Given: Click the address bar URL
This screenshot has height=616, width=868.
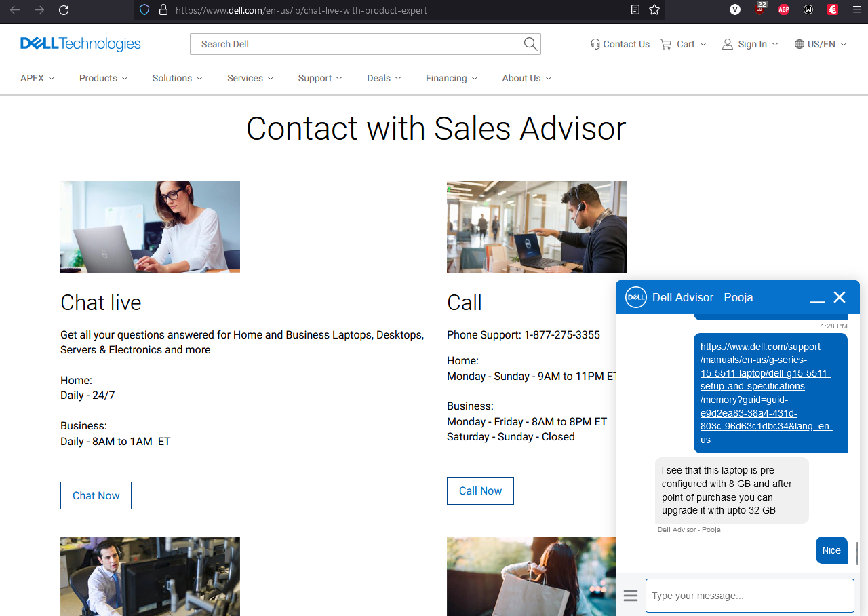Looking at the screenshot, I should click(x=301, y=10).
